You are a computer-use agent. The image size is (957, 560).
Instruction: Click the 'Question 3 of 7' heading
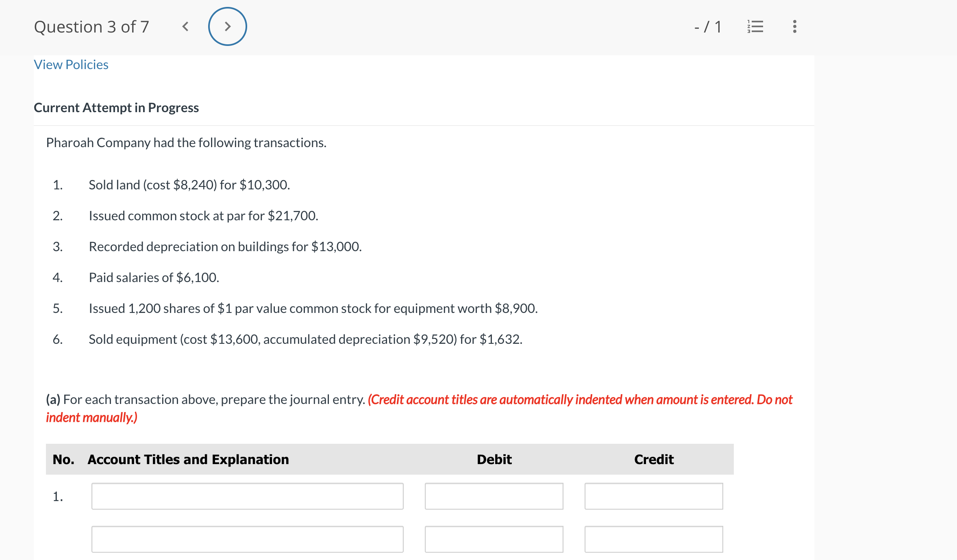pos(91,27)
